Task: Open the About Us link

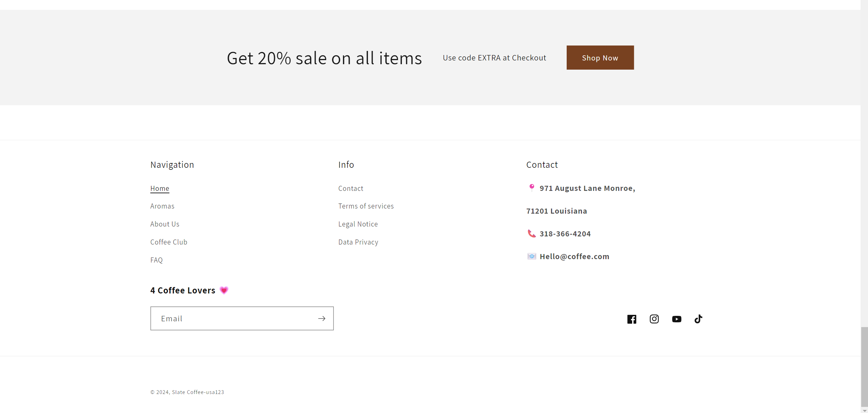Action: pyautogui.click(x=165, y=224)
